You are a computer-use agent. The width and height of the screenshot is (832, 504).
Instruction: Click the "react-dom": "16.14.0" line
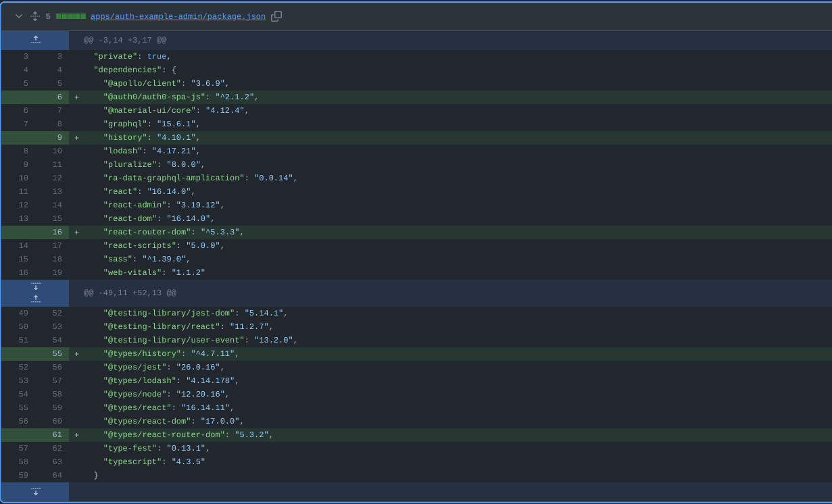[450, 219]
